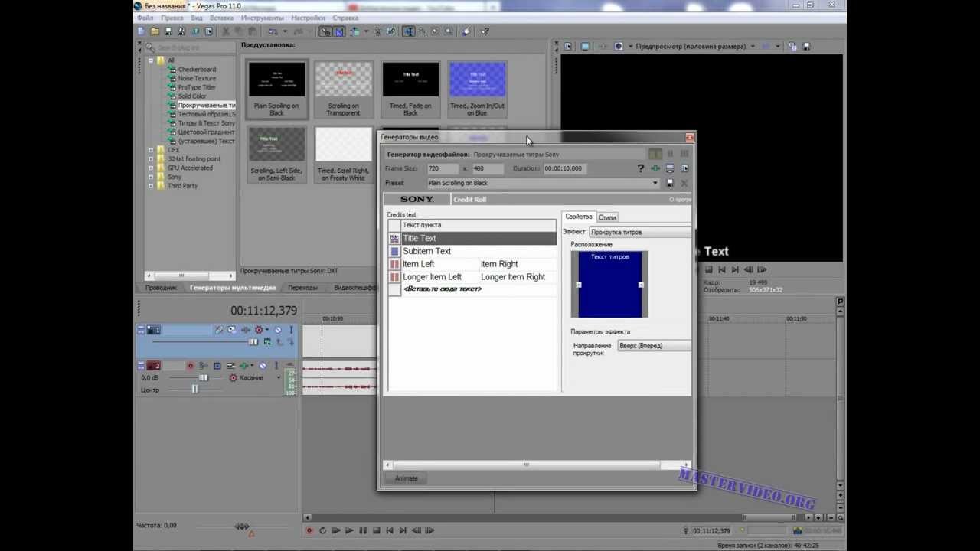980x551 pixels.
Task: Toggle solo exclamation on audio track 2
Action: pyautogui.click(x=276, y=366)
